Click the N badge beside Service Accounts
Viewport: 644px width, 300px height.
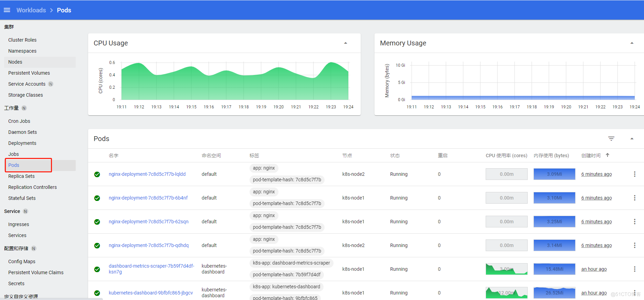click(x=51, y=84)
